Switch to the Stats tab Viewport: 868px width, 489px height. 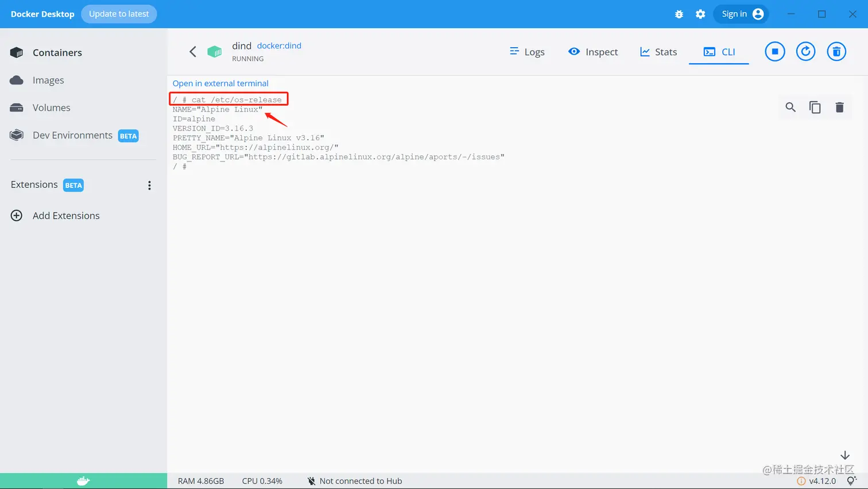pyautogui.click(x=658, y=52)
